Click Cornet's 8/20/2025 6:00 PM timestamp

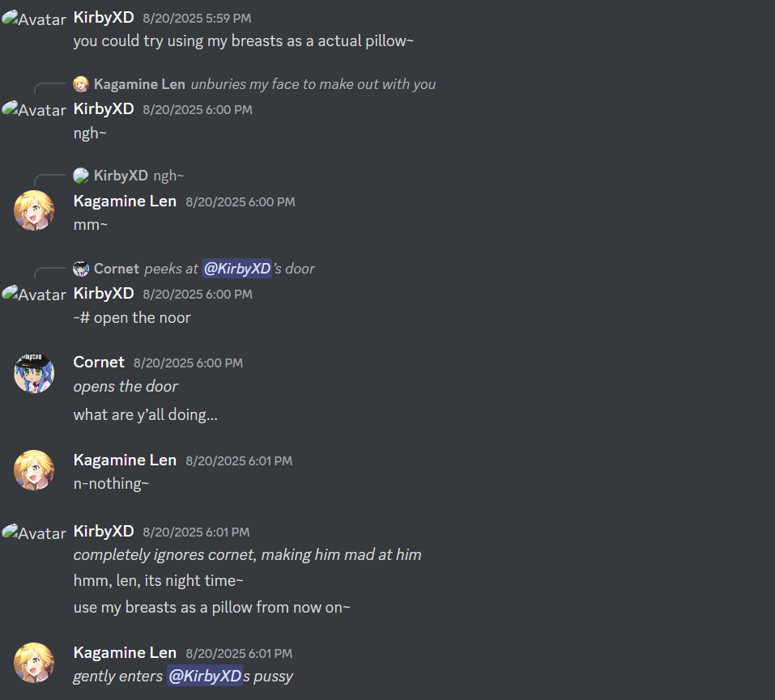click(189, 363)
